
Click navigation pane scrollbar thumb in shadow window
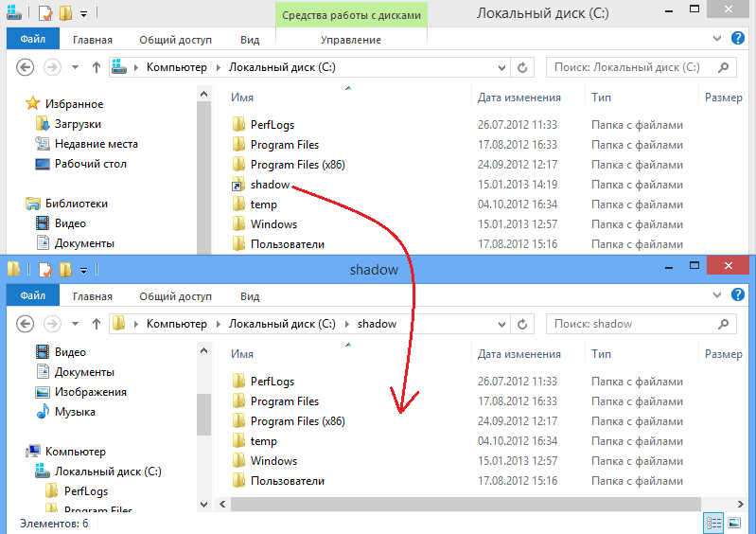click(204, 415)
